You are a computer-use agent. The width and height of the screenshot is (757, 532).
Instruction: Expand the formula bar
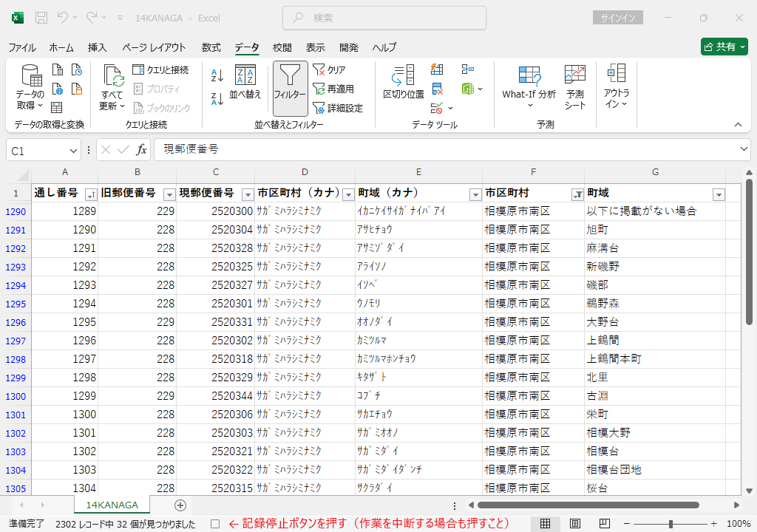click(744, 149)
